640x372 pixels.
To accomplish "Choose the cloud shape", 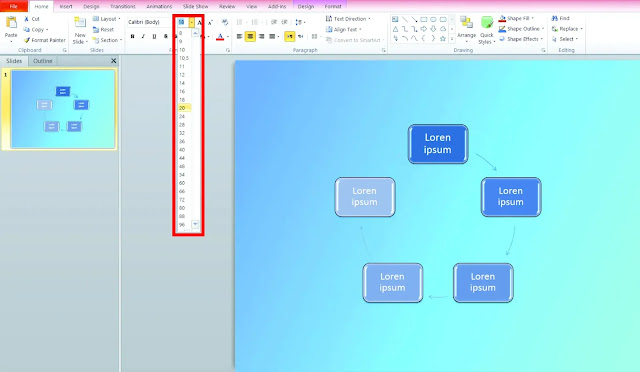I will click(x=443, y=29).
